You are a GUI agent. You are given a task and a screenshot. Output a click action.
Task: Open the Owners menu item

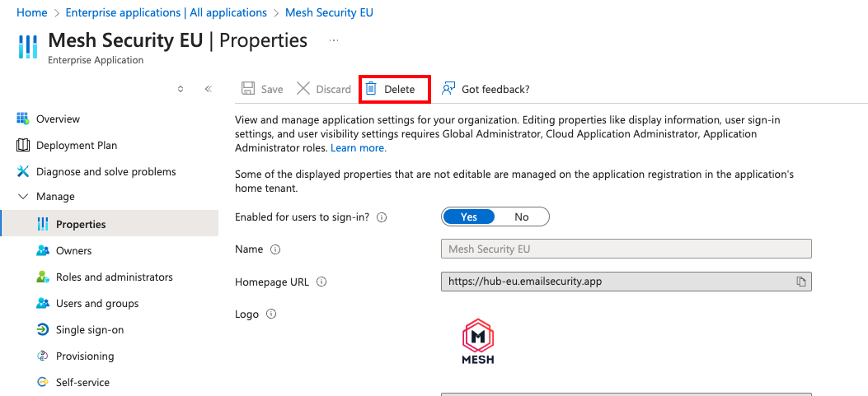73,250
